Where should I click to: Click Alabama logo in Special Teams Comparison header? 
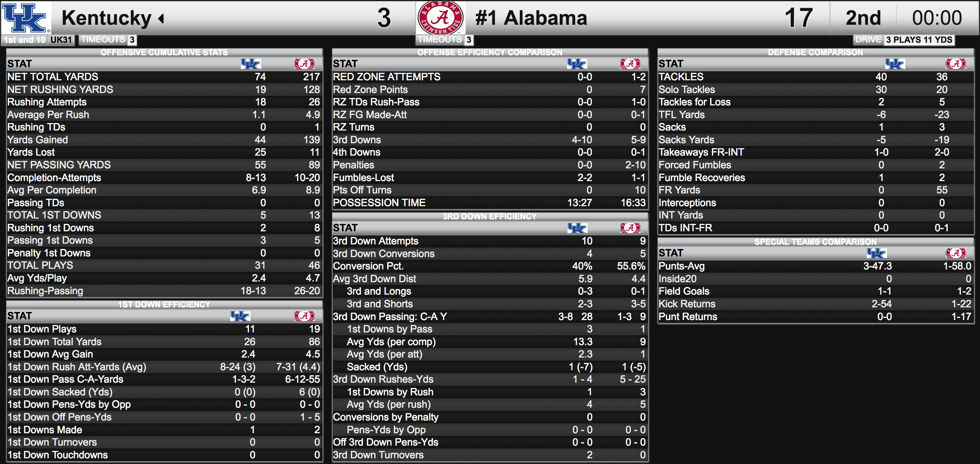[955, 253]
